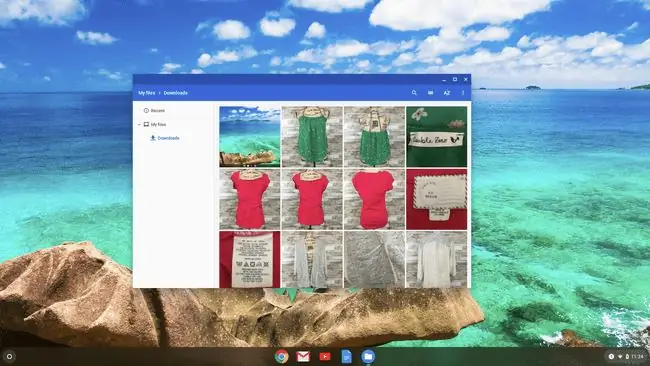This screenshot has height=366, width=650.
Task: Switch to list view in Files
Action: 430,93
